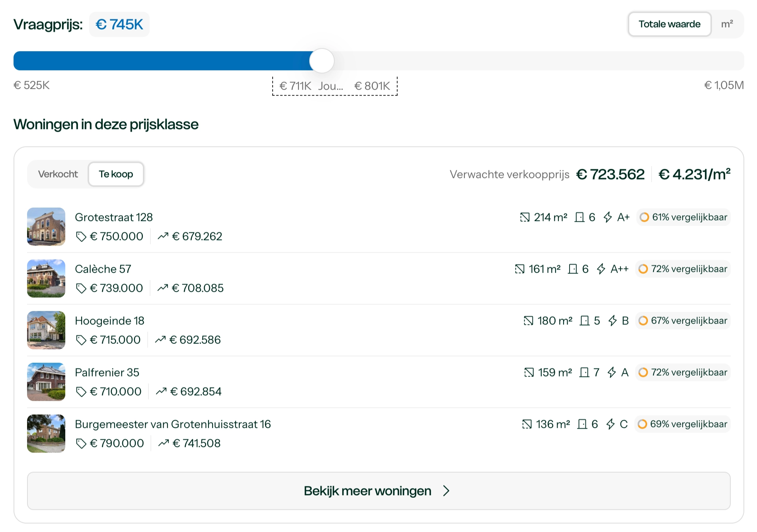Click the 72% vergelijkbaar badge for Palfrenier 35
This screenshot has height=532, width=757.
click(x=683, y=372)
